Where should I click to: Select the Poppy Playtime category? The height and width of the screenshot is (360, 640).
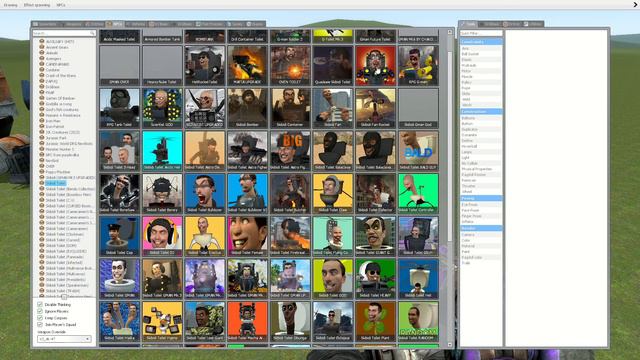(x=58, y=172)
